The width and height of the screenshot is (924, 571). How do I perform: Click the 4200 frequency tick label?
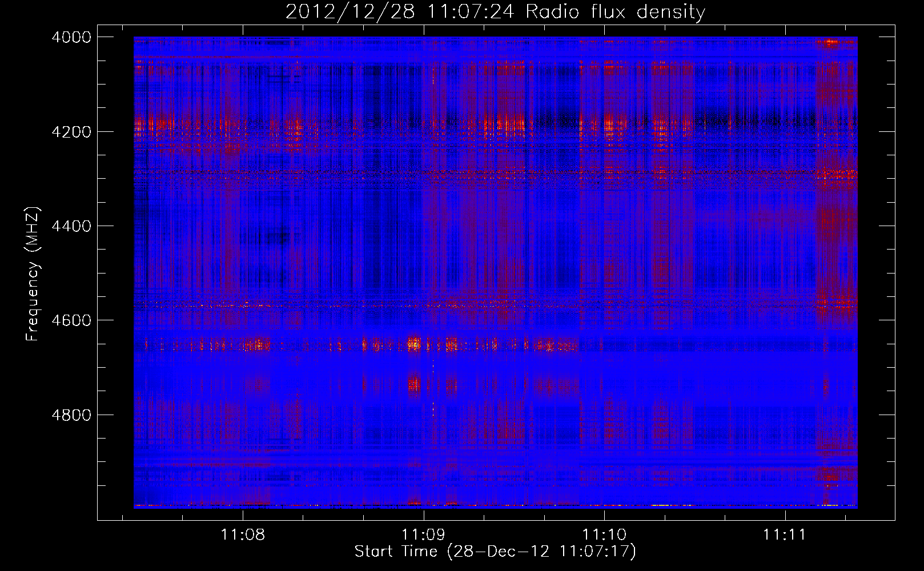(x=71, y=132)
